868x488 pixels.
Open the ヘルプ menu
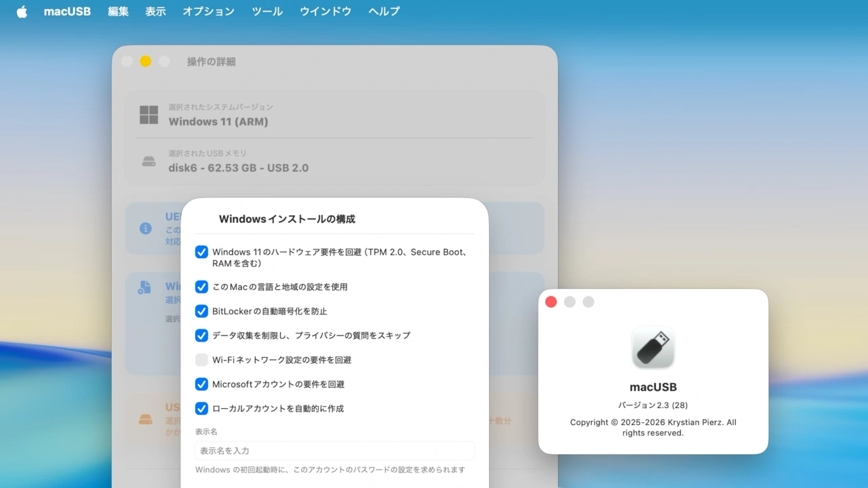pyautogui.click(x=384, y=12)
